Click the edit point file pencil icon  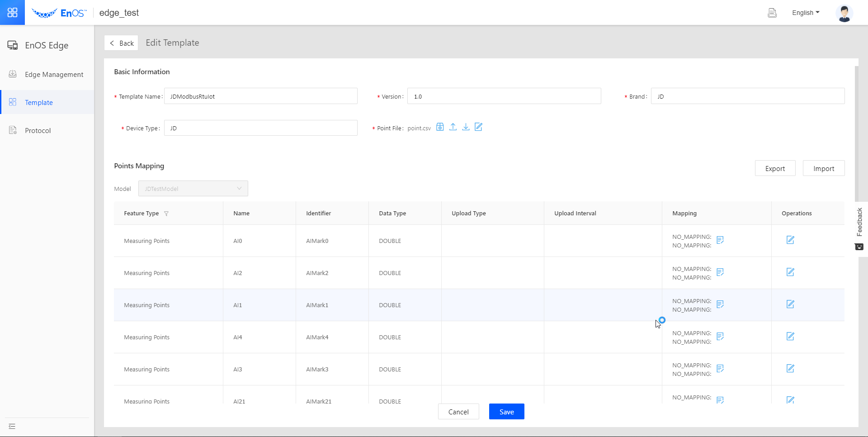[478, 127]
